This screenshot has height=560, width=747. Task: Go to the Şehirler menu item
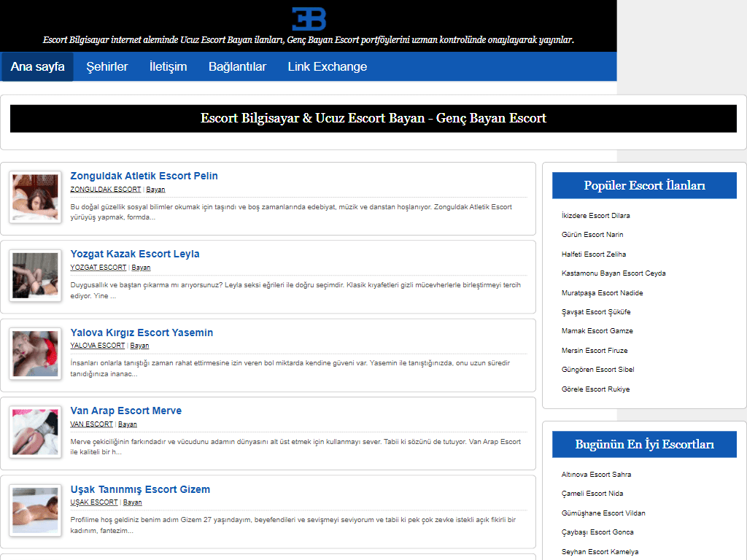(107, 67)
